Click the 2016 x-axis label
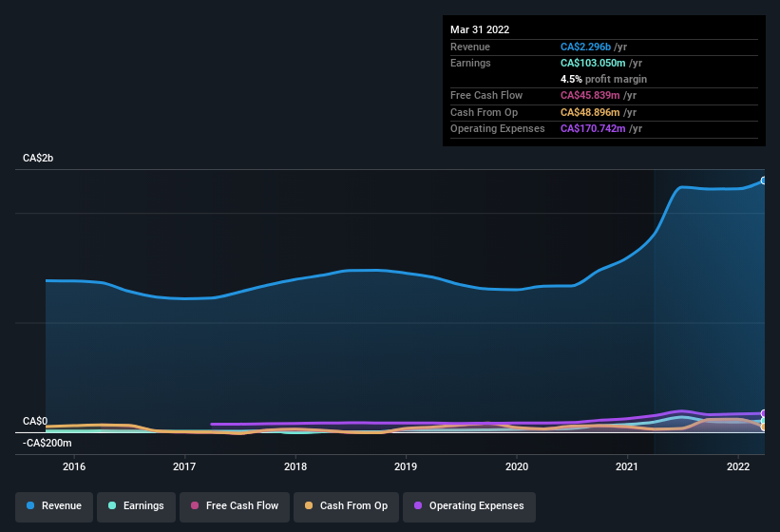 point(74,466)
